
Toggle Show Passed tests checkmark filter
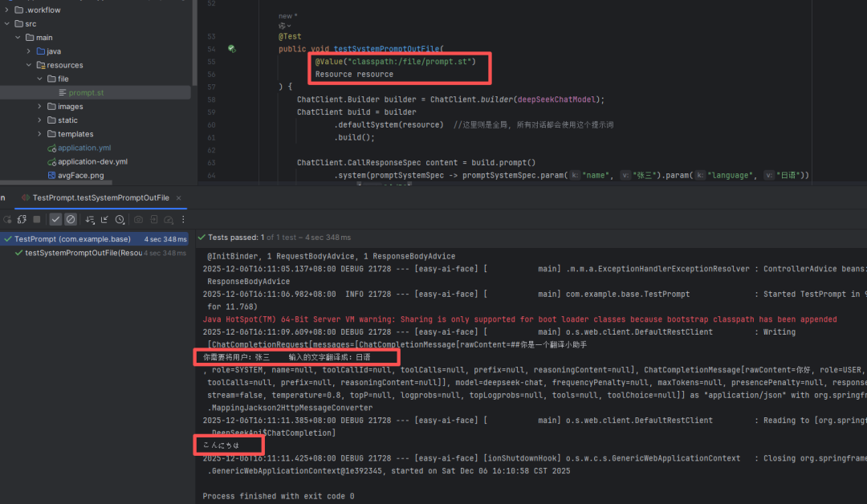point(55,219)
